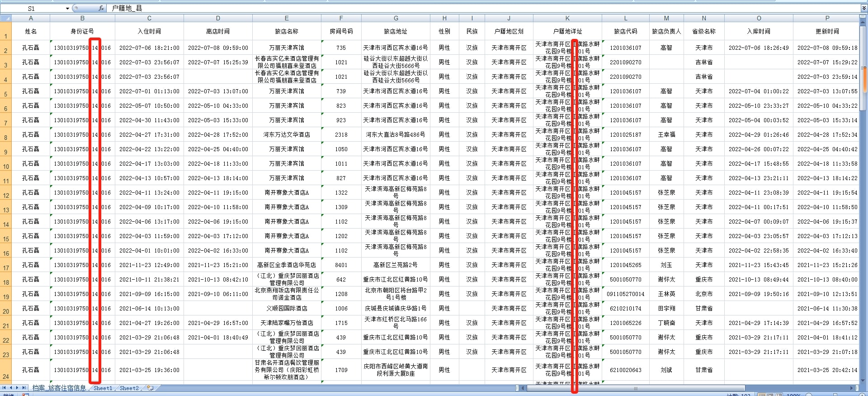Click the next sheet navigation arrow
The height and width of the screenshot is (396, 868).
tap(17, 388)
